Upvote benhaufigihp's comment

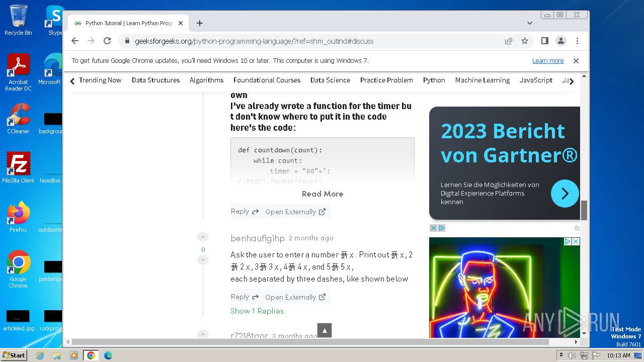203,237
